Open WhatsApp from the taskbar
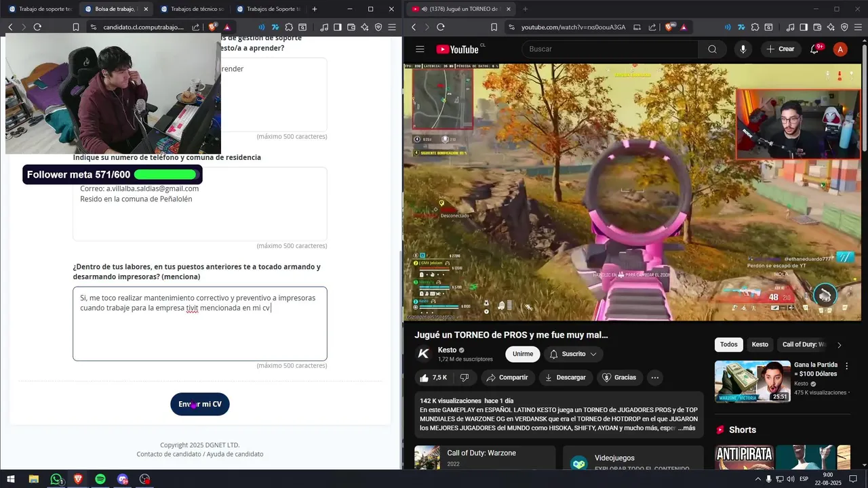This screenshot has width=868, height=488. [56, 479]
